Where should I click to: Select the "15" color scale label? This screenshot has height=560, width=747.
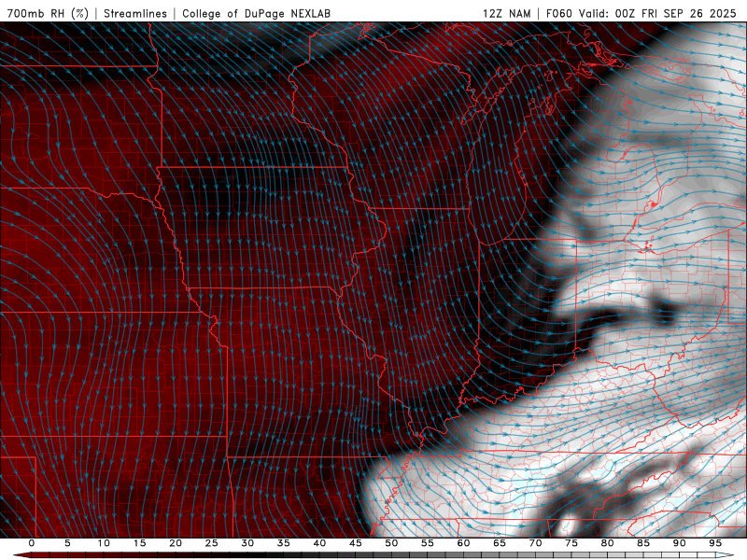(x=139, y=543)
